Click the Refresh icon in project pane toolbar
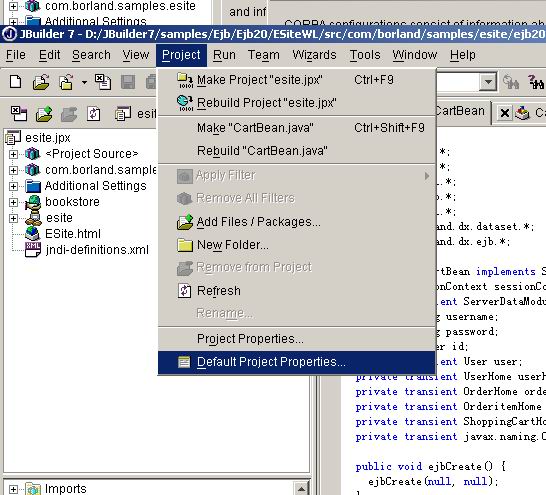 [x=94, y=114]
